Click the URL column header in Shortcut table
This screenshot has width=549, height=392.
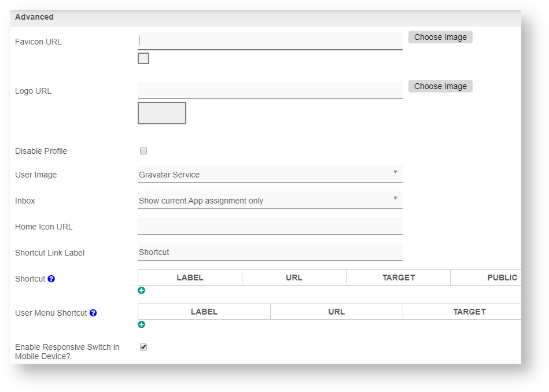coord(294,278)
